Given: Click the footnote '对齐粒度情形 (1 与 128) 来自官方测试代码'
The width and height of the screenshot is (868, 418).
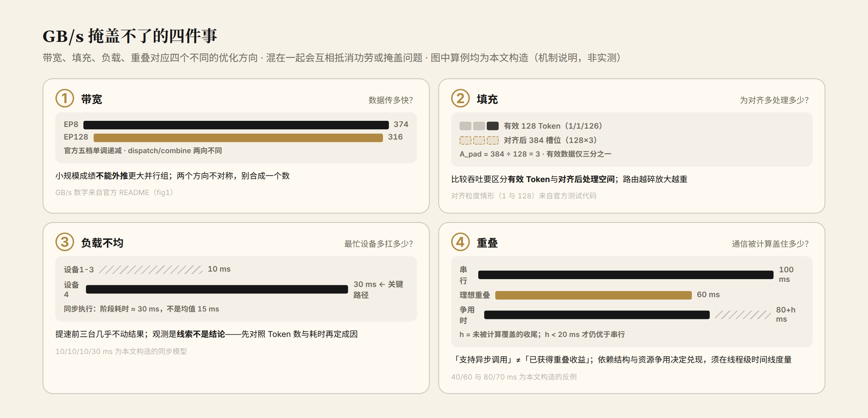Looking at the screenshot, I should 524,196.
